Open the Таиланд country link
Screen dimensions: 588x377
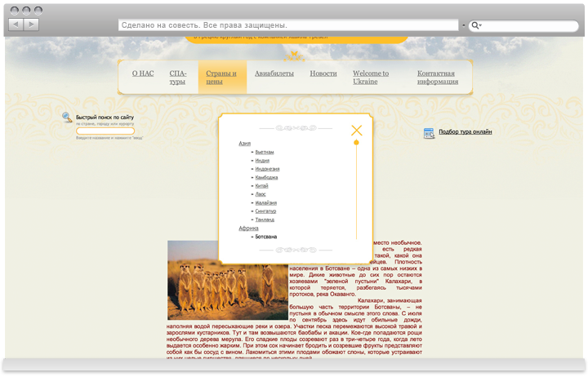point(265,220)
